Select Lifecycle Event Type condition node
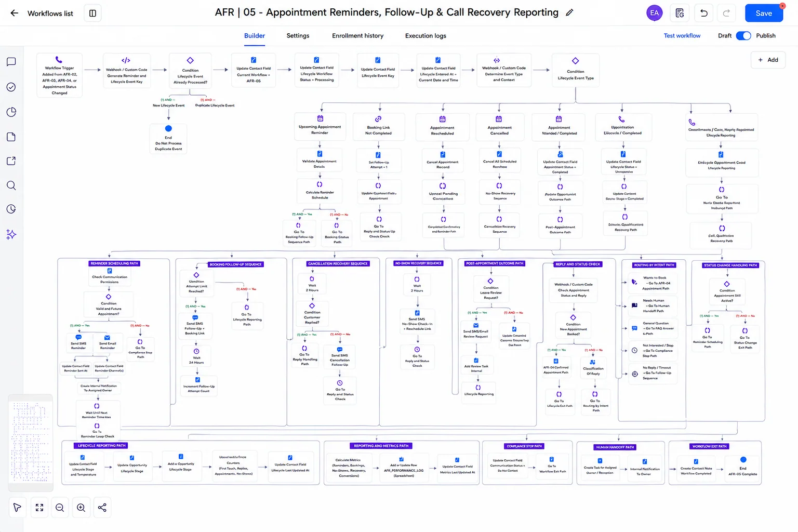 (x=575, y=70)
